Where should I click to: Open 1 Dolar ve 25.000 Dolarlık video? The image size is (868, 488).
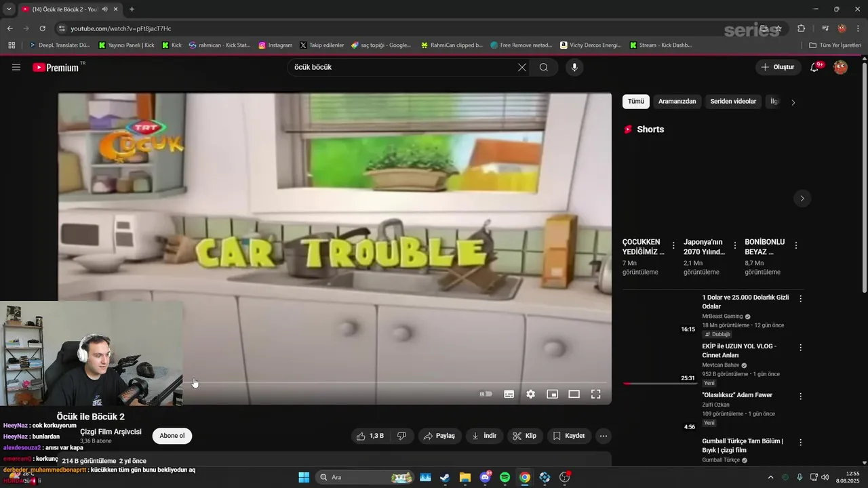(745, 302)
